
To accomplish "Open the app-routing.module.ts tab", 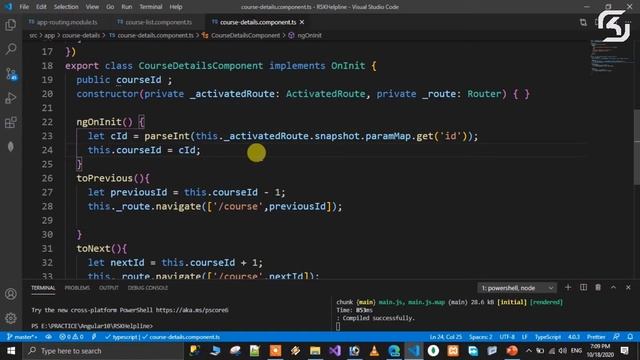I will coord(63,22).
